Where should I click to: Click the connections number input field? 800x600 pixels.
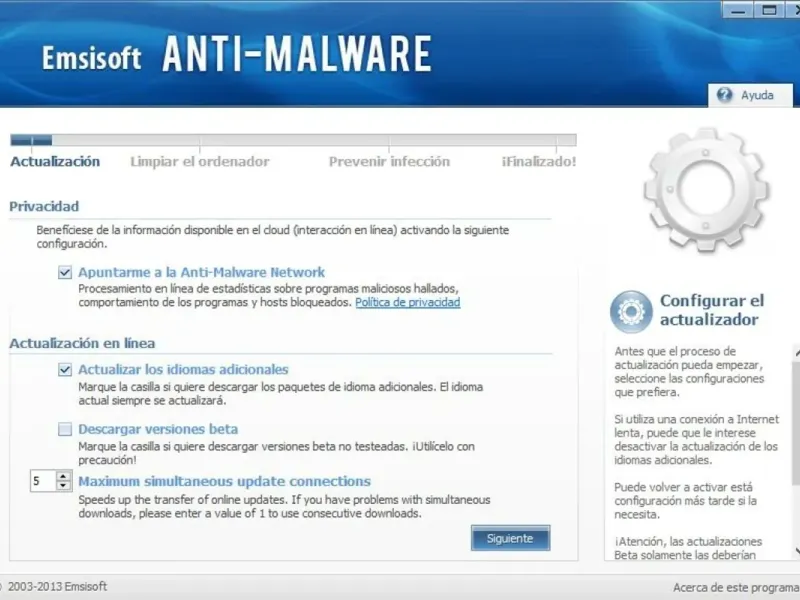click(x=43, y=481)
